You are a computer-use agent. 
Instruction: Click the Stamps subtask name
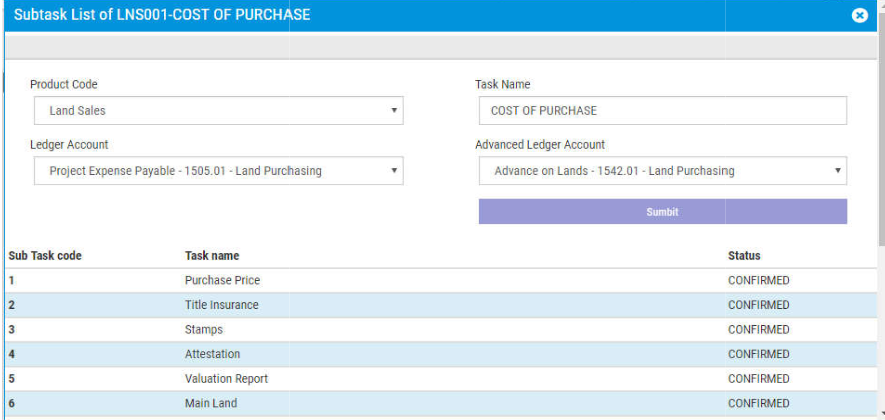(x=204, y=330)
